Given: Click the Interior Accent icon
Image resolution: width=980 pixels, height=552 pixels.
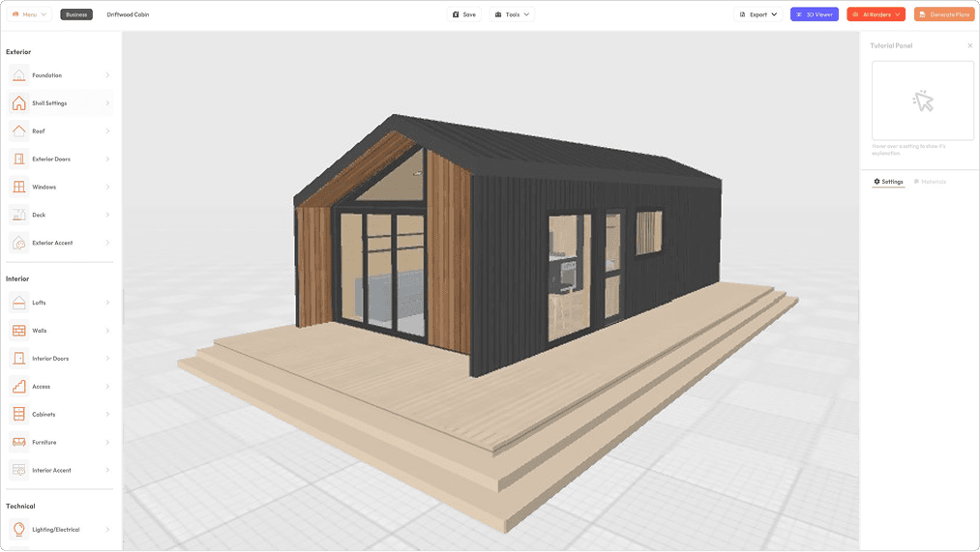Looking at the screenshot, I should 18,470.
